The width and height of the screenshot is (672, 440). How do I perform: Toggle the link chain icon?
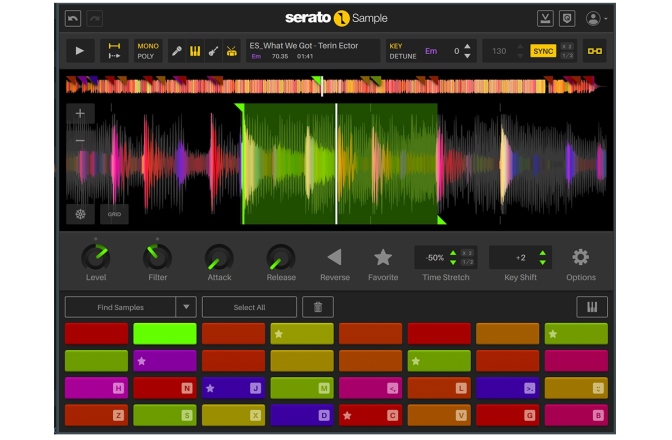point(595,51)
